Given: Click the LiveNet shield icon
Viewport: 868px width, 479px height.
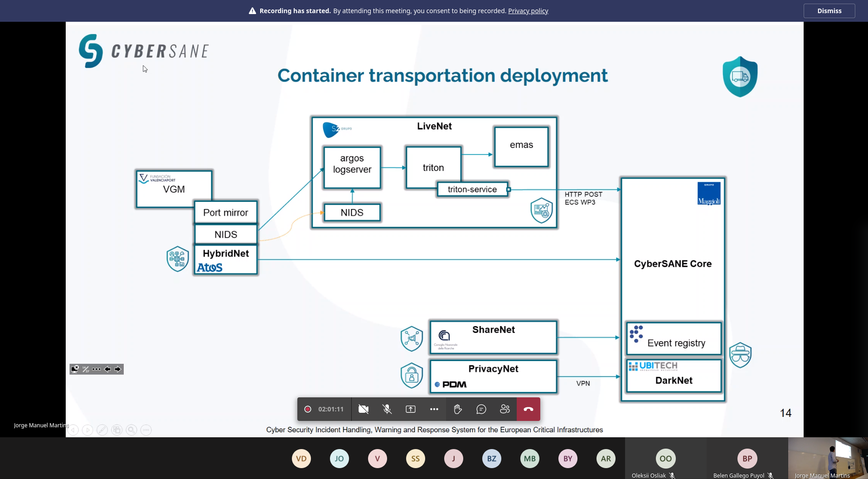Looking at the screenshot, I should click(x=542, y=210).
